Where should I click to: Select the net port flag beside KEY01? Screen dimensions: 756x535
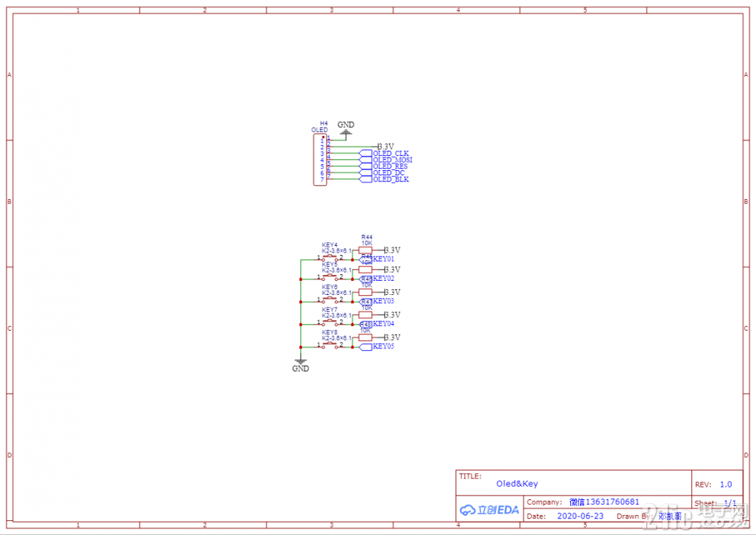click(366, 259)
